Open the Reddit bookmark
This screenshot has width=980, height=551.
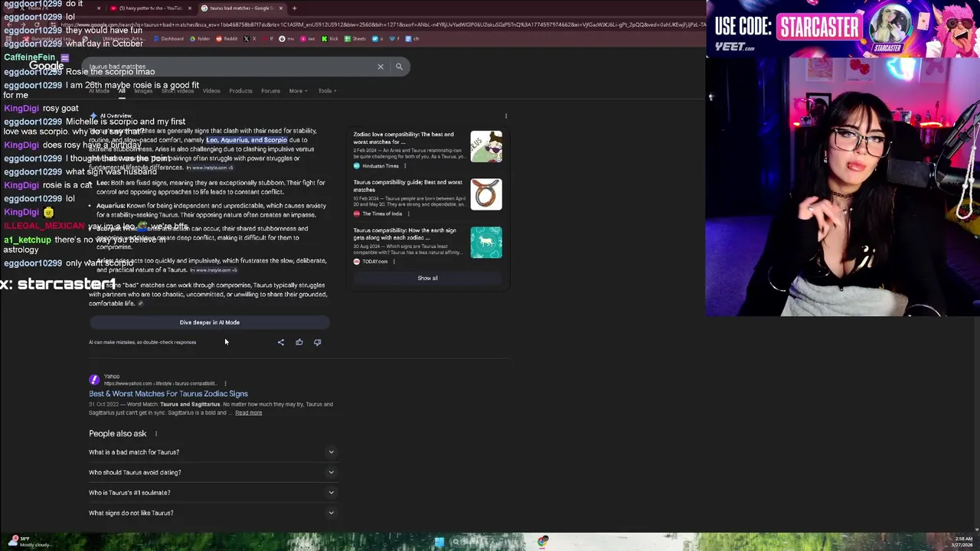227,38
